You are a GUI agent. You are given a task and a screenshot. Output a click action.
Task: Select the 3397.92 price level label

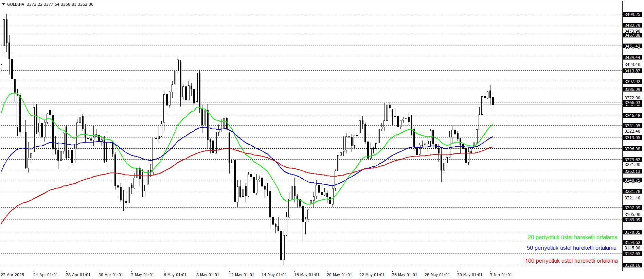pos(632,81)
